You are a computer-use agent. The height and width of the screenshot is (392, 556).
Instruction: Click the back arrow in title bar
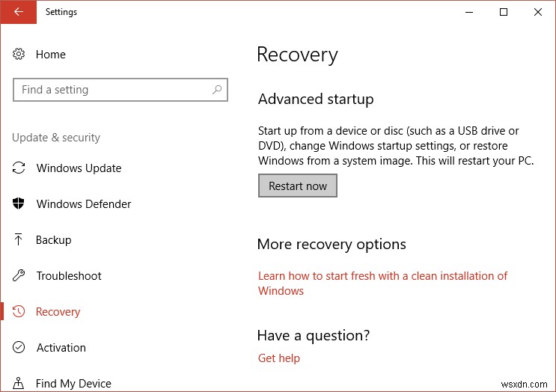pyautogui.click(x=18, y=12)
